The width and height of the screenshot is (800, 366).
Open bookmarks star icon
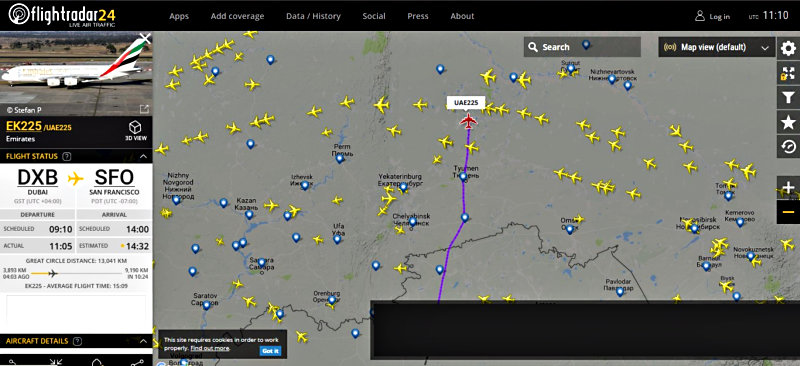click(788, 122)
